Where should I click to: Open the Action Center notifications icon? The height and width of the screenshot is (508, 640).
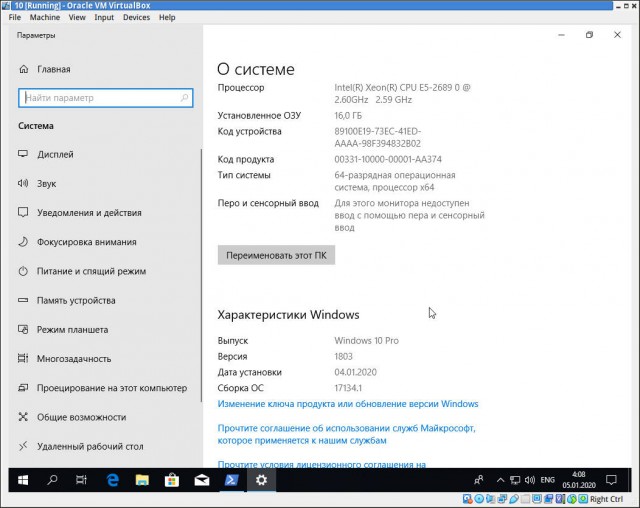611,480
